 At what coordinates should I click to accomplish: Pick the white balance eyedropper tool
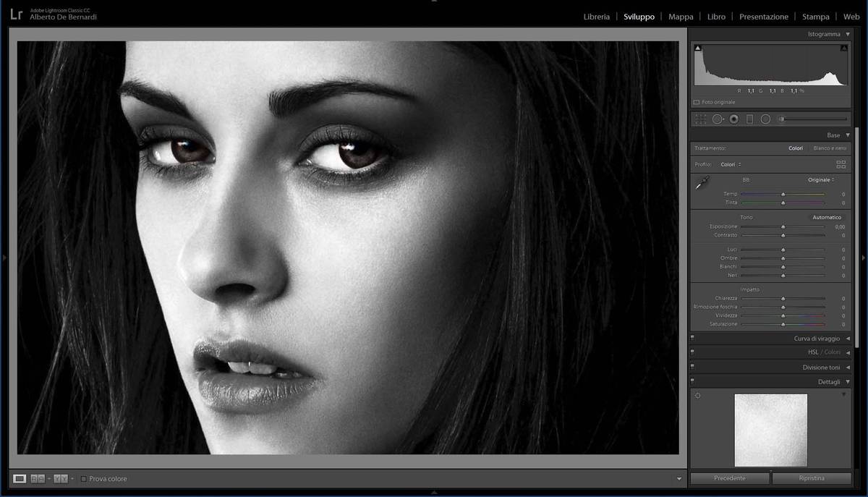coord(701,185)
